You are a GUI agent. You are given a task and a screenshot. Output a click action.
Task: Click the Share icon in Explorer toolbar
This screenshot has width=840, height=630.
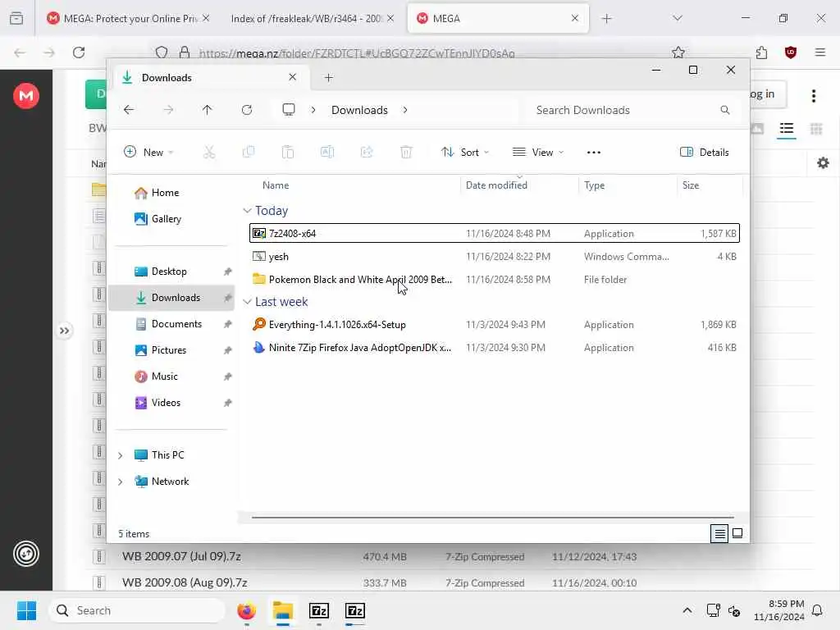367,153
